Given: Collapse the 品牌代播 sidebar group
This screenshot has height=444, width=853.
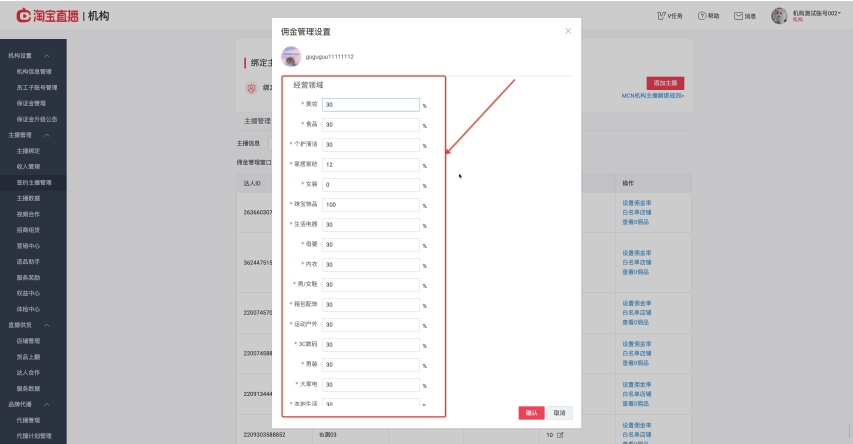Looking at the screenshot, I should (47, 404).
